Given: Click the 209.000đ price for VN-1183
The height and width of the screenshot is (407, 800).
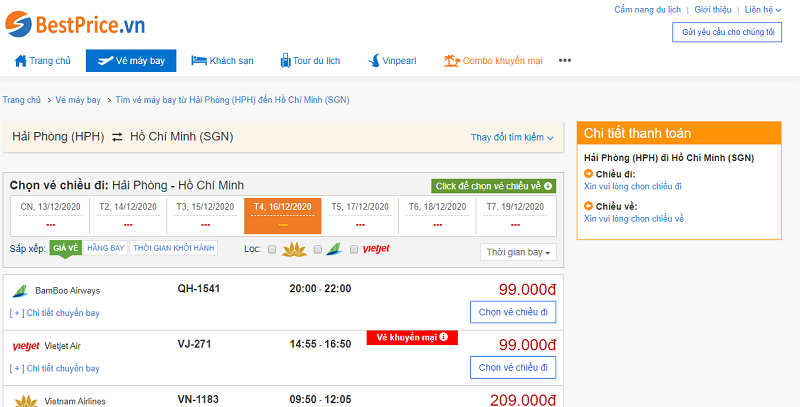Looking at the screenshot, I should click(x=523, y=400).
